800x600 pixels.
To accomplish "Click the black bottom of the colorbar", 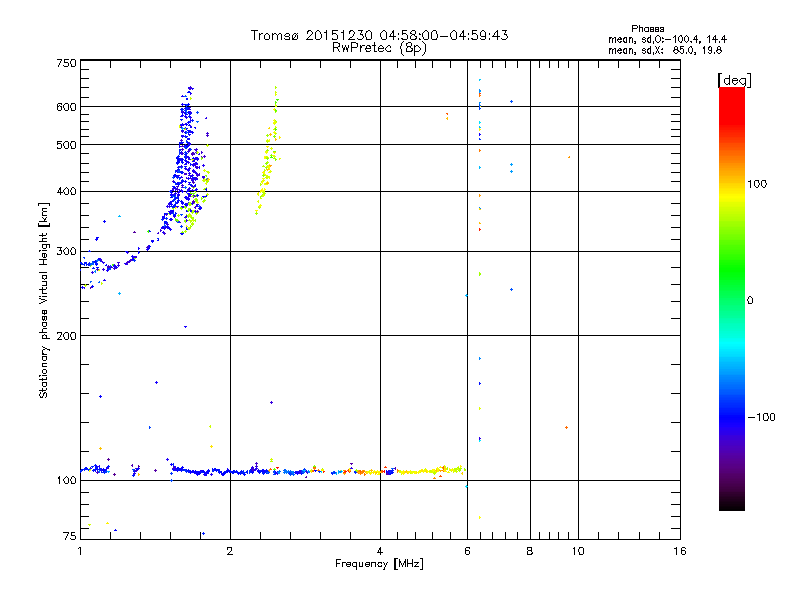I will 732,503.
